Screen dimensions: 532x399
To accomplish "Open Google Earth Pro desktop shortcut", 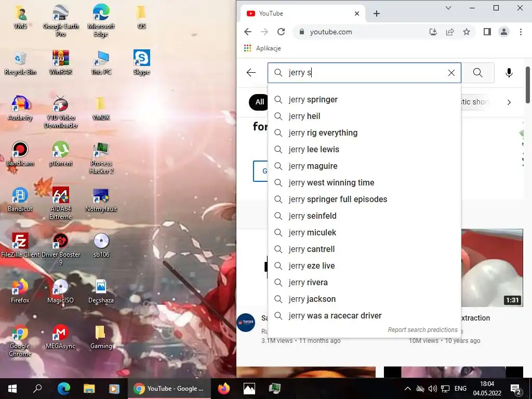I will pos(61,21).
